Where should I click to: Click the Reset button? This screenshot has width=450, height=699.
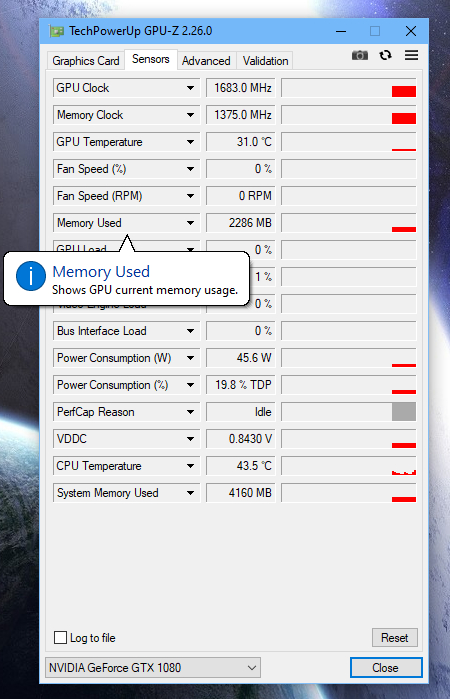point(395,637)
